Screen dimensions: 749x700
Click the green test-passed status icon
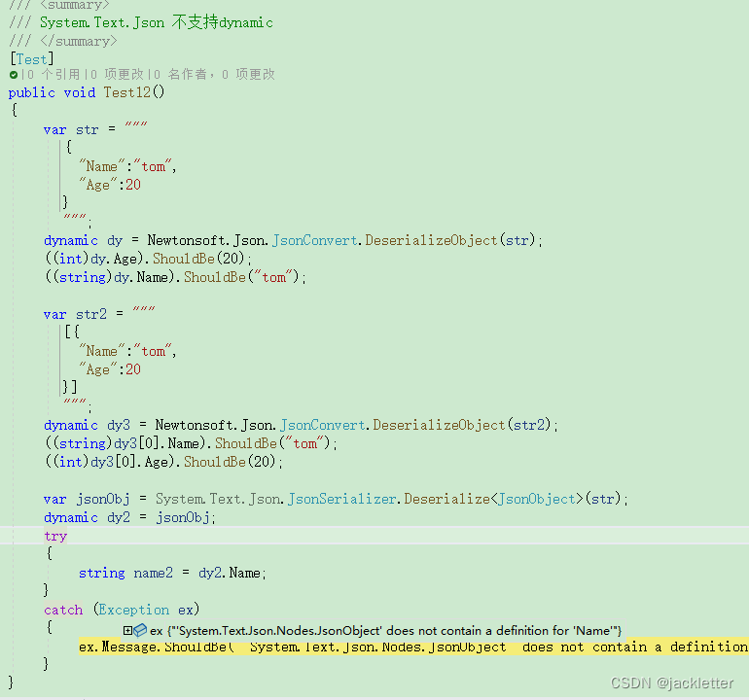point(14,75)
